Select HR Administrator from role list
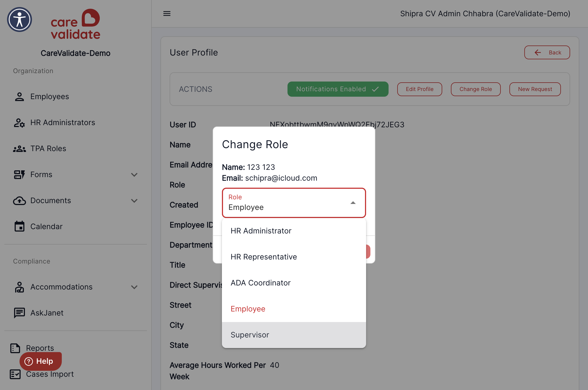 tap(294, 231)
